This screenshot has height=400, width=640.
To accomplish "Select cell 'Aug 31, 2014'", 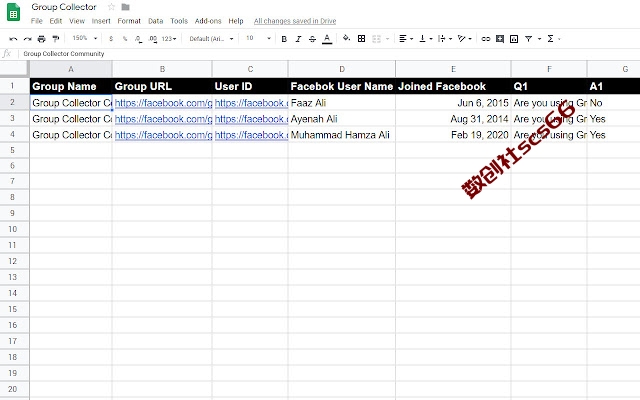I will click(453, 119).
